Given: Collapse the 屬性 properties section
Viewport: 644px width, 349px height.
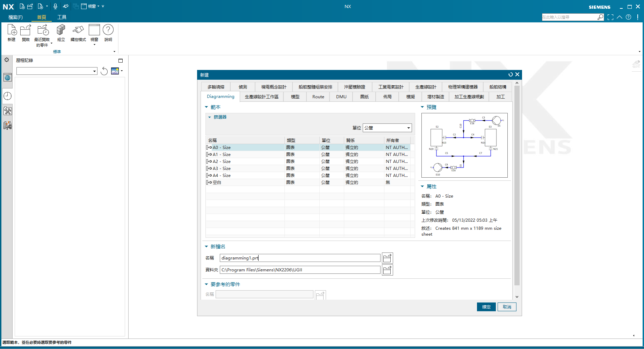Looking at the screenshot, I should [422, 186].
